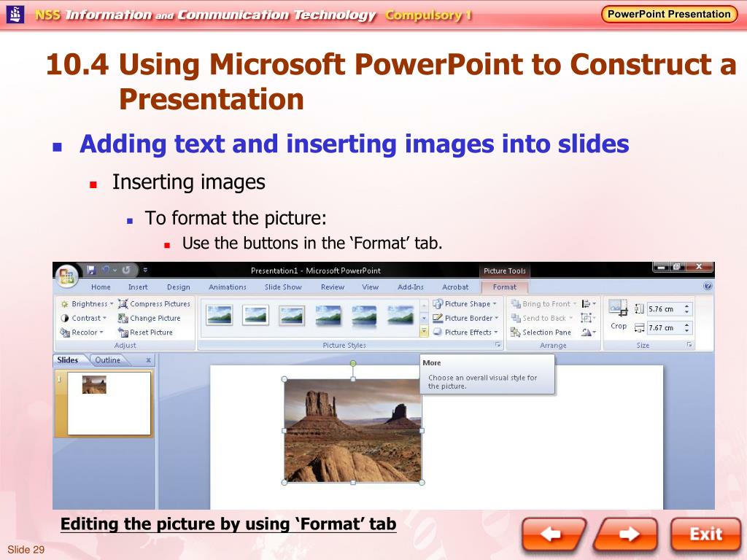This screenshot has width=747, height=560.
Task: Click Bring to Front
Action: pos(544,304)
